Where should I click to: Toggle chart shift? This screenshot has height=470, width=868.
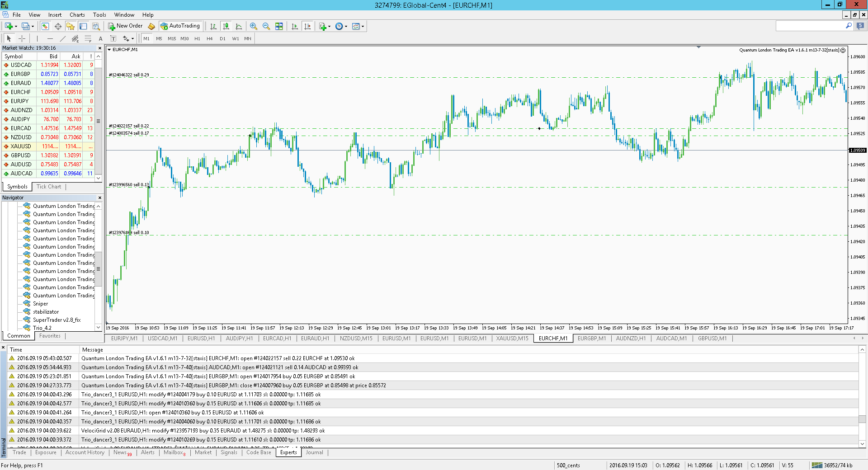[307, 26]
